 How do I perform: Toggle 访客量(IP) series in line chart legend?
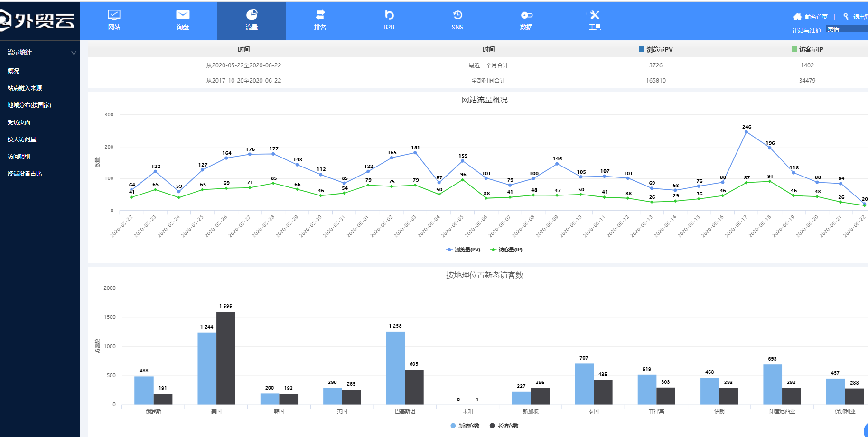[506, 250]
